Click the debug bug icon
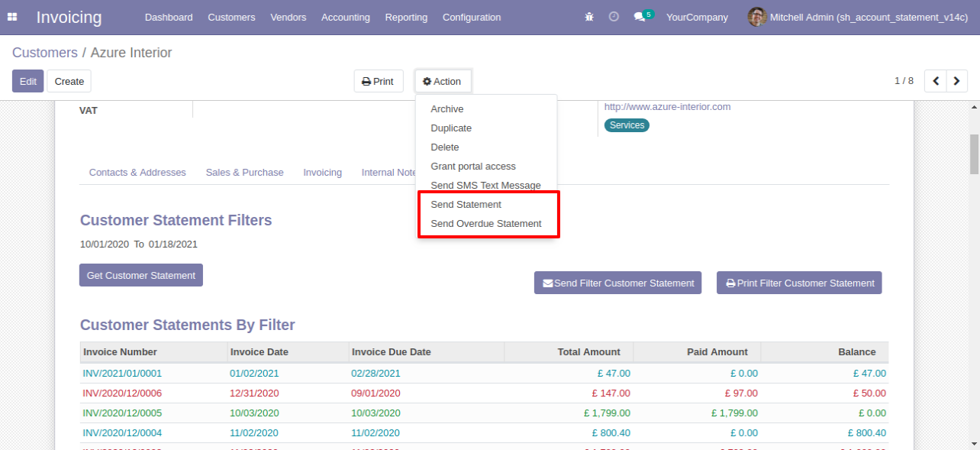980x450 pixels. click(x=589, y=17)
